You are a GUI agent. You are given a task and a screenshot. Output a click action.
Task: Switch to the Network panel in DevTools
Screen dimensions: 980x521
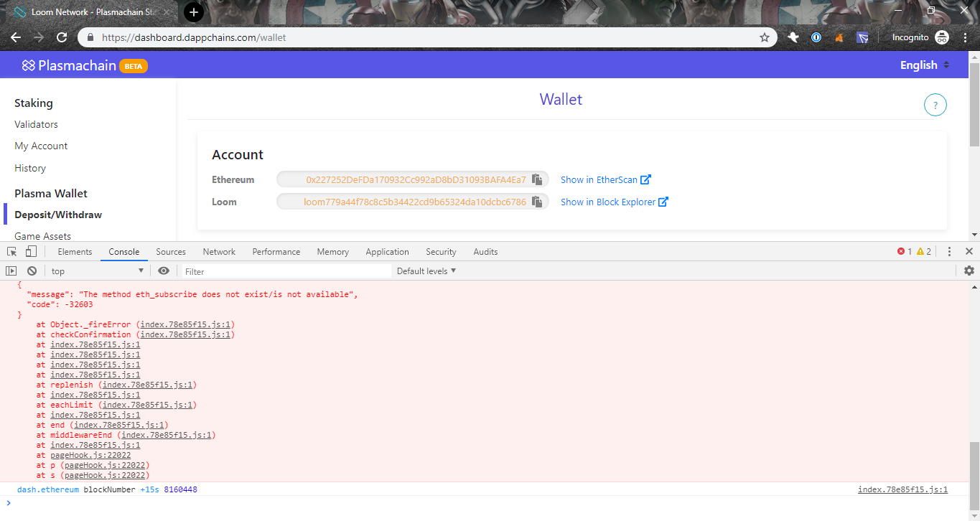(218, 251)
